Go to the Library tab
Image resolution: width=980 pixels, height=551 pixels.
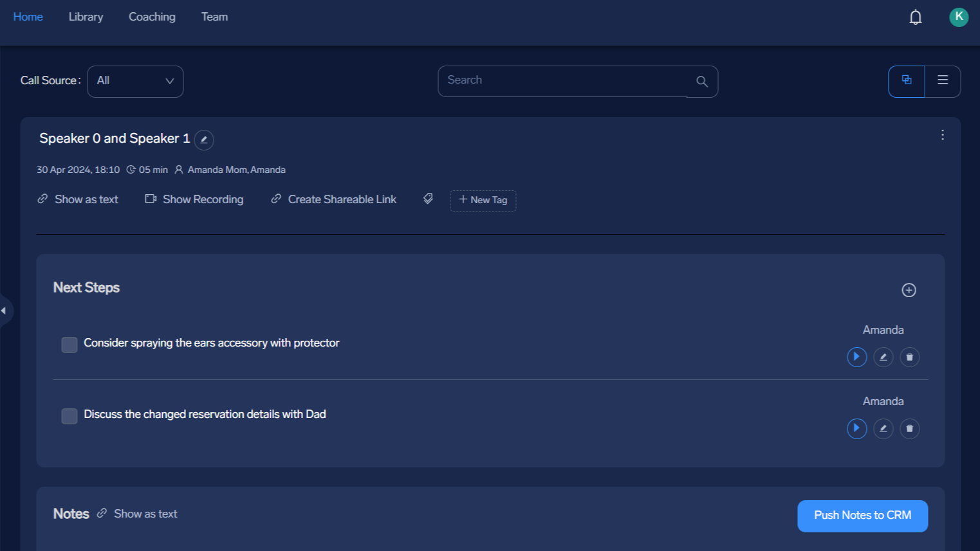click(x=86, y=17)
